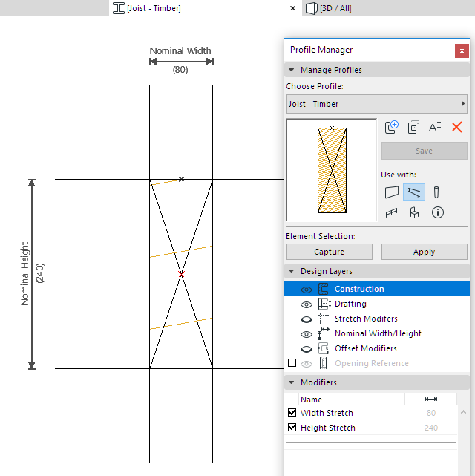Hide the Drafting design layer
The width and height of the screenshot is (475, 476).
pos(307,304)
